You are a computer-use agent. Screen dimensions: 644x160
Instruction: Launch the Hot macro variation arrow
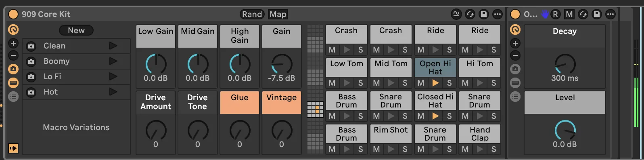pos(113,92)
